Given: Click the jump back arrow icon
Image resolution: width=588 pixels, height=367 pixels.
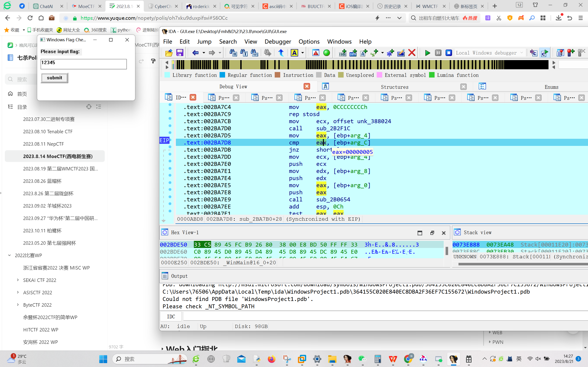Looking at the screenshot, I should tap(195, 53).
